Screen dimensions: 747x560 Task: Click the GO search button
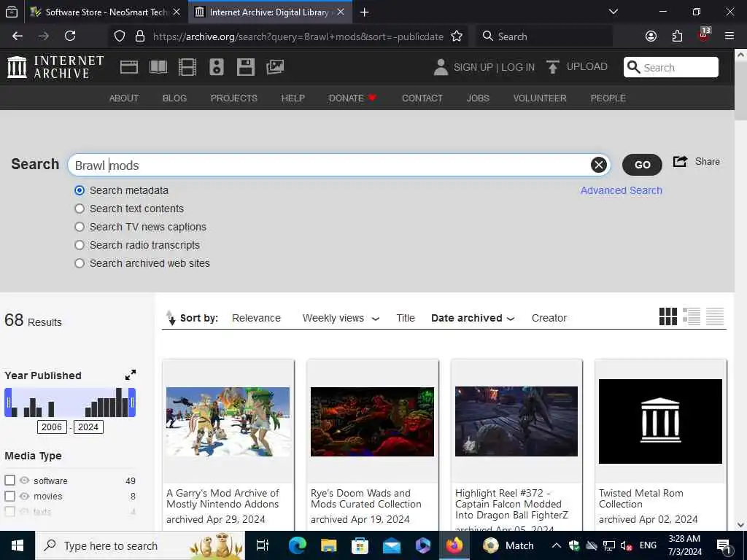pyautogui.click(x=642, y=165)
